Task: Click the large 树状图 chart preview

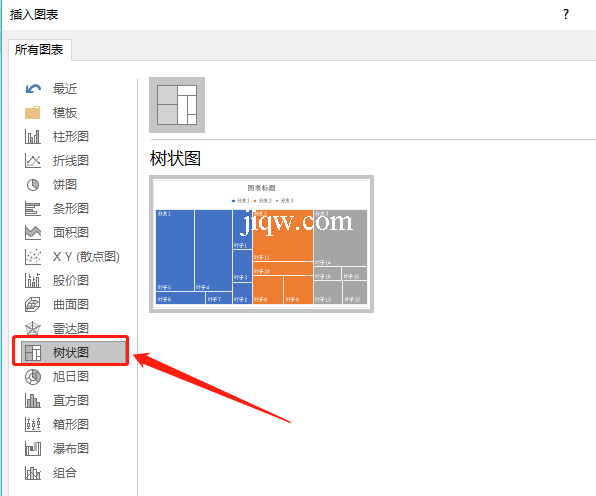Action: (x=262, y=244)
